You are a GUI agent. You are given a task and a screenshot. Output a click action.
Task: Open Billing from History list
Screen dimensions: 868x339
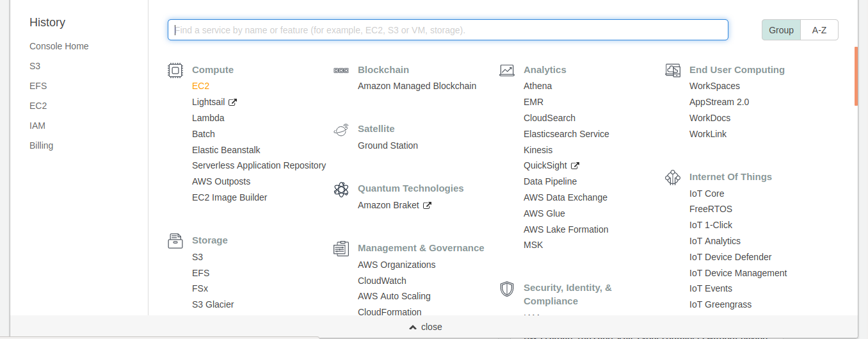coord(41,145)
